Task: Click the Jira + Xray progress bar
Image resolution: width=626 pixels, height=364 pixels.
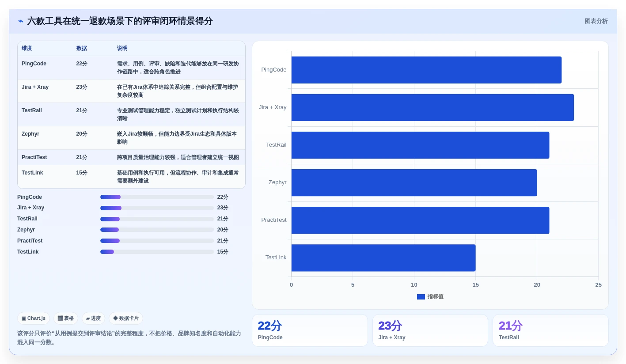Action: pyautogui.click(x=157, y=208)
